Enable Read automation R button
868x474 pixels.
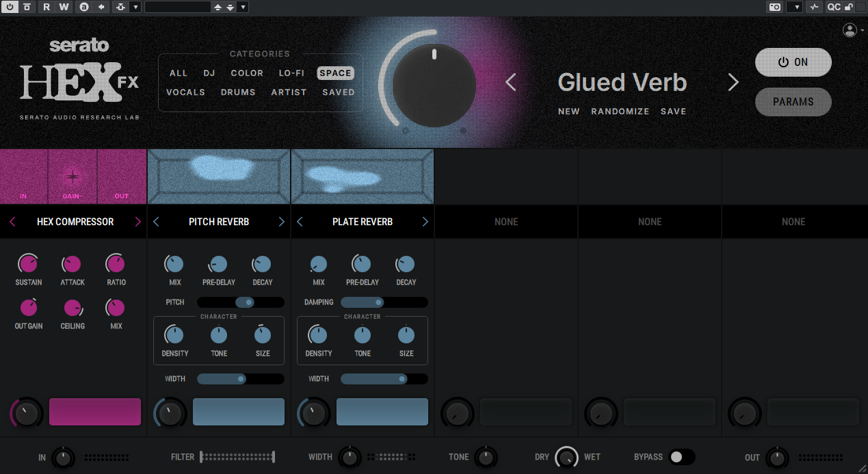47,7
